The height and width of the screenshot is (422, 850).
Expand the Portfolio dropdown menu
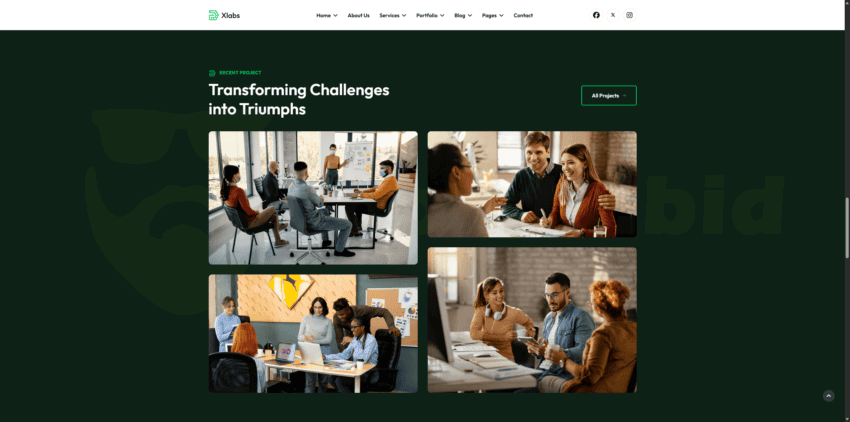tap(430, 15)
